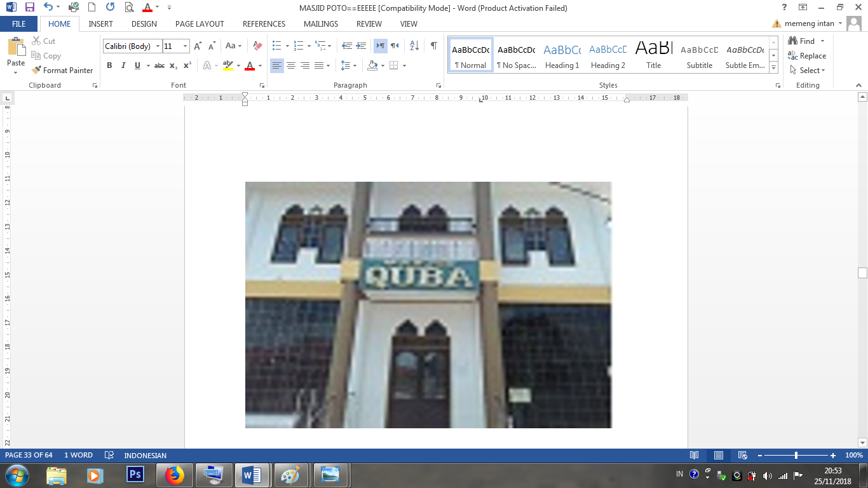Open the borders dropdown

tap(404, 65)
